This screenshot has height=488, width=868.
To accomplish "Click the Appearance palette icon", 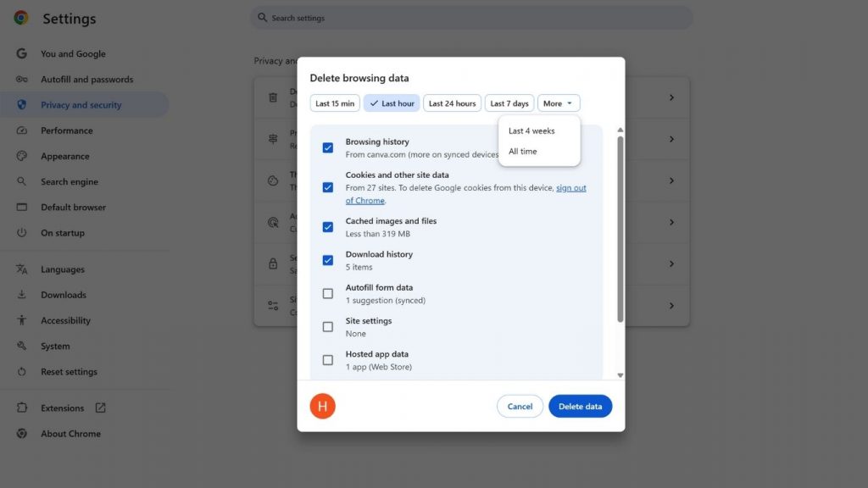I will [x=22, y=156].
